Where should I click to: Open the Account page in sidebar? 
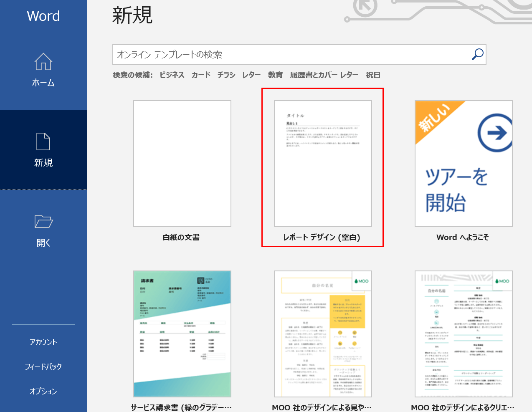tap(43, 342)
